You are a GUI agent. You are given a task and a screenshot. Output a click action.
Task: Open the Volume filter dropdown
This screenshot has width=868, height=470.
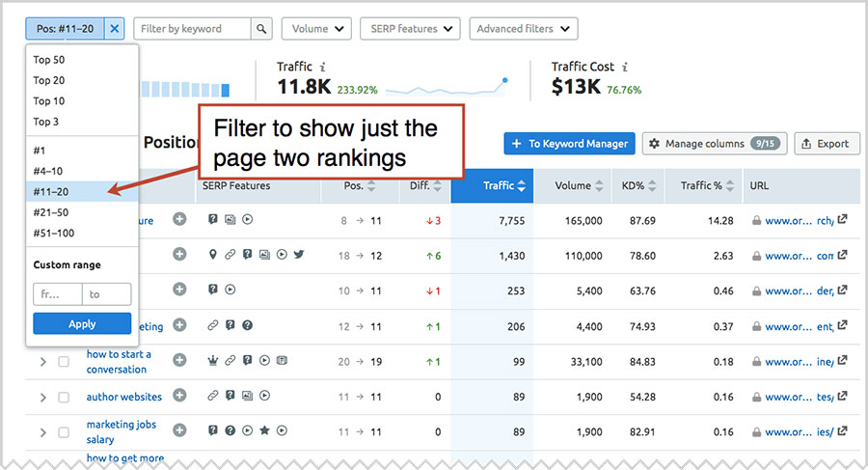(x=316, y=29)
